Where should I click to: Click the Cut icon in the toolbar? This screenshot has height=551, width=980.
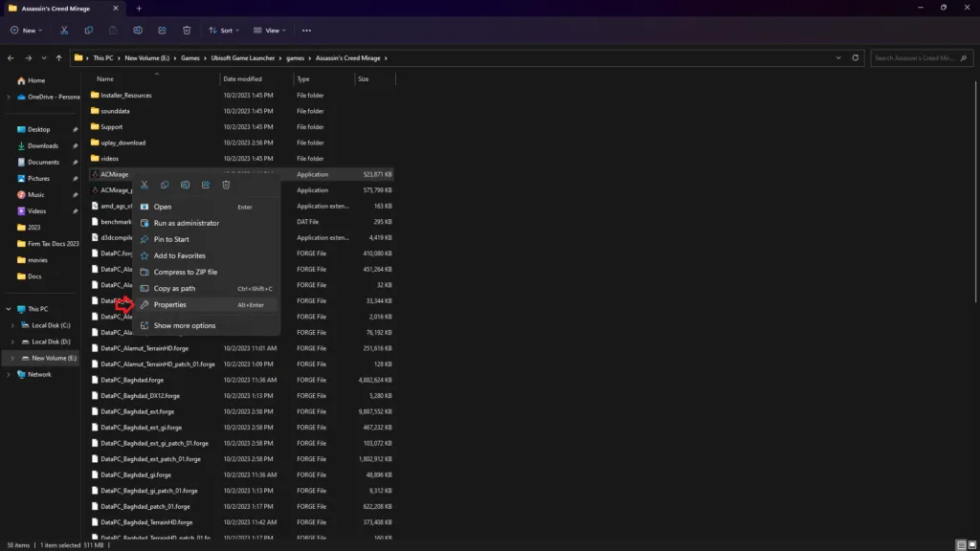[64, 30]
